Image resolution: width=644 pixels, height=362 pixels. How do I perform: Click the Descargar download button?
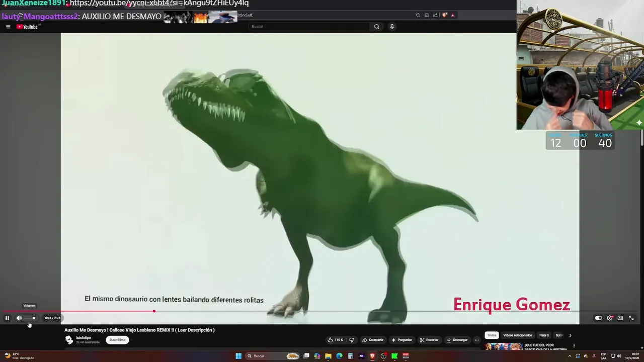click(x=457, y=340)
